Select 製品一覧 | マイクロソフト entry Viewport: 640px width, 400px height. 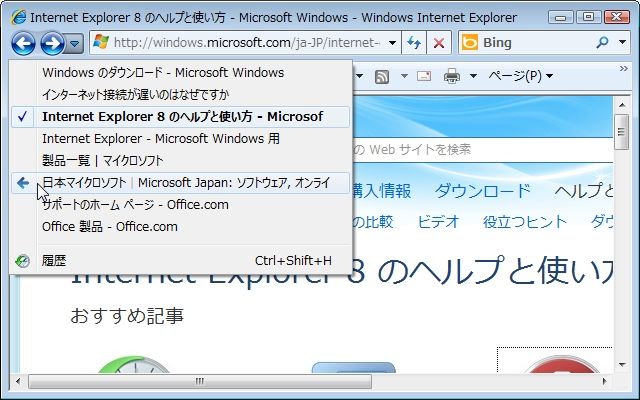[x=180, y=161]
